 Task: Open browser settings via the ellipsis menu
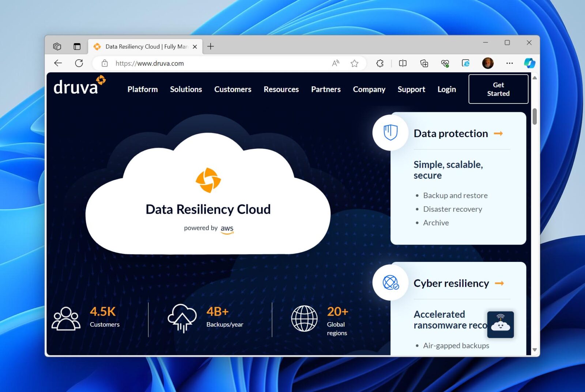[x=510, y=63]
